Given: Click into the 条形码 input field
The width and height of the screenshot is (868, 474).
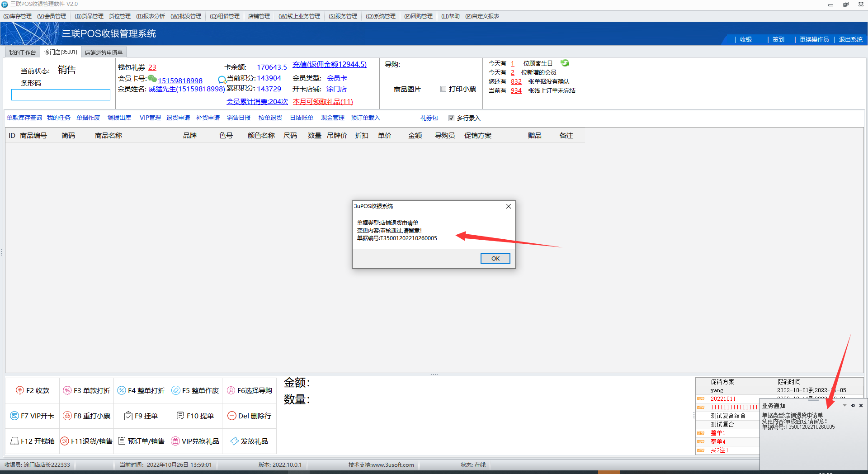Looking at the screenshot, I should (x=61, y=95).
